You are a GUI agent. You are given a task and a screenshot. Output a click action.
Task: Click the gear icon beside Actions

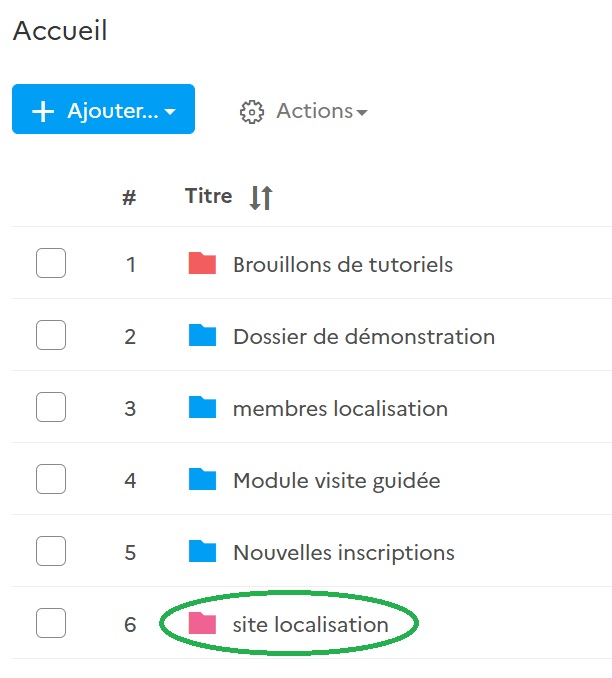252,111
